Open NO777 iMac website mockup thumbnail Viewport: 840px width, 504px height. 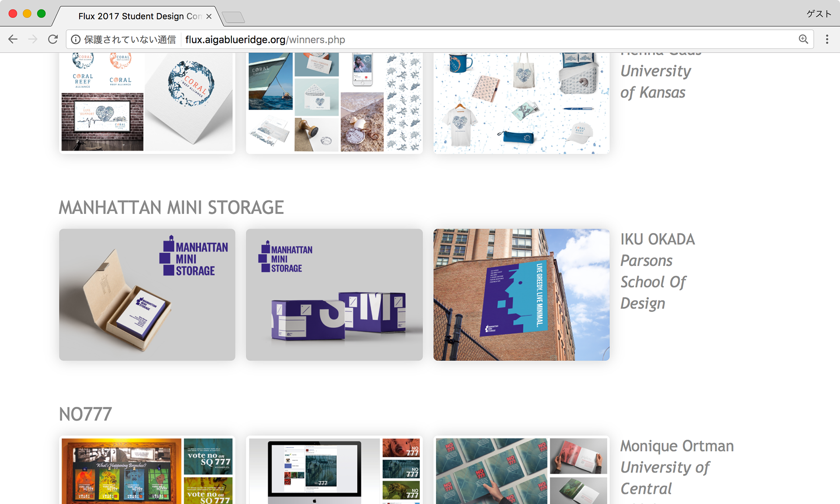[x=334, y=470]
